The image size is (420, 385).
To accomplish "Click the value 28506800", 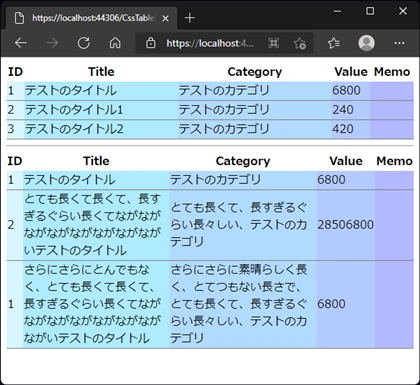I will [345, 225].
